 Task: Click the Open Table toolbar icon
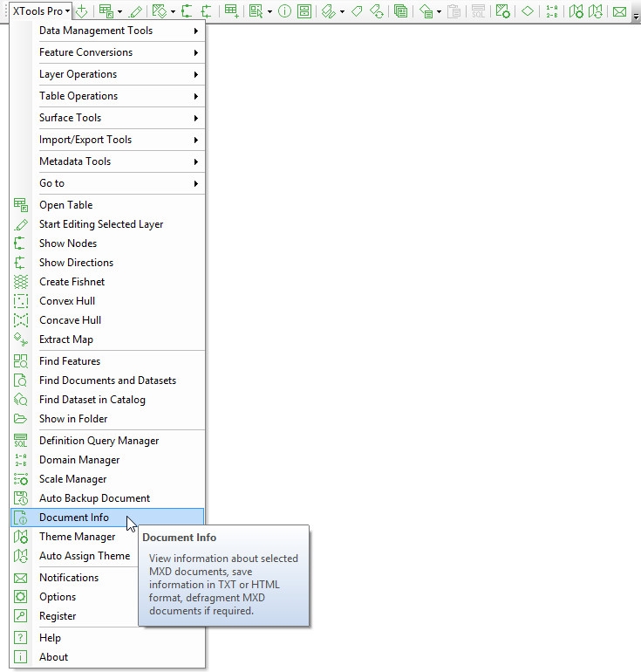[106, 11]
